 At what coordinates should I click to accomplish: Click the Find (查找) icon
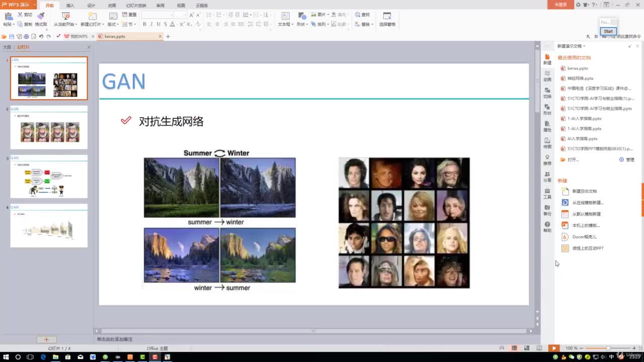[x=358, y=15]
